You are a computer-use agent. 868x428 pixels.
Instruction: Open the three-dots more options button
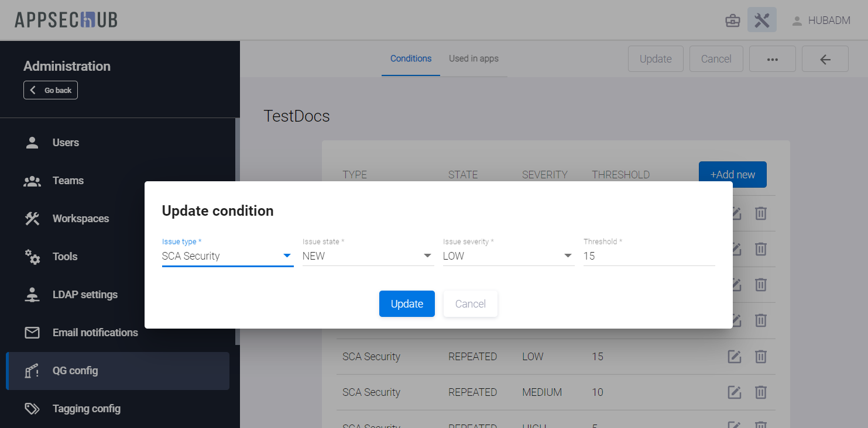[x=772, y=59]
